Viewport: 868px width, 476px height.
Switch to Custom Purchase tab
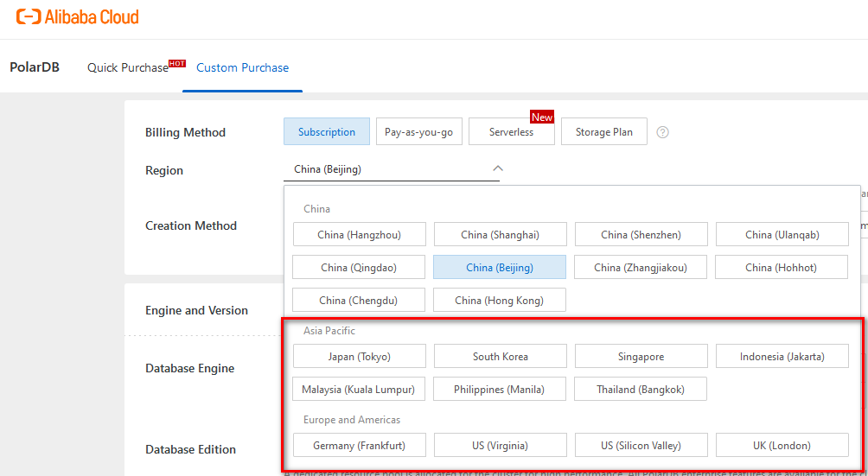point(242,68)
